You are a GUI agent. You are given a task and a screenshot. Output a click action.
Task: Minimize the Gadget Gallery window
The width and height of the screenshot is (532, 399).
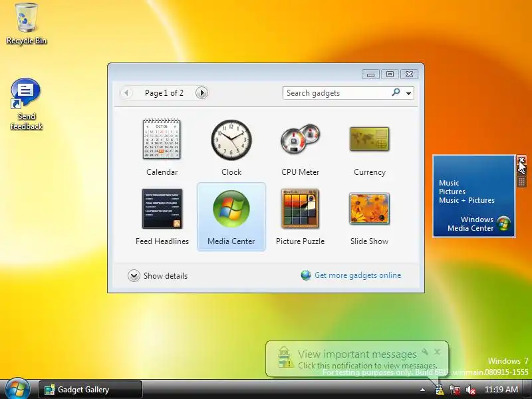coord(370,74)
